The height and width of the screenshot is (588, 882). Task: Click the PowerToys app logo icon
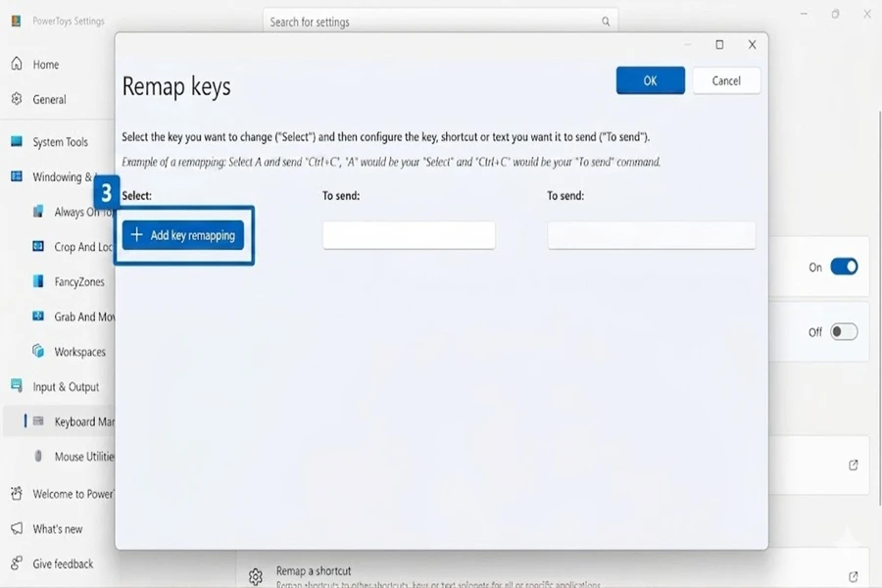17,21
